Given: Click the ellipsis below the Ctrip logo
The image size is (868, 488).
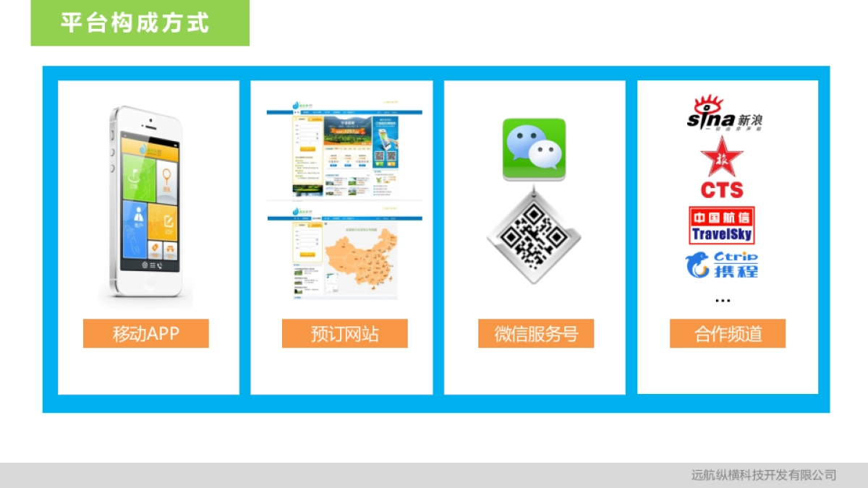Looking at the screenshot, I should pyautogui.click(x=722, y=300).
